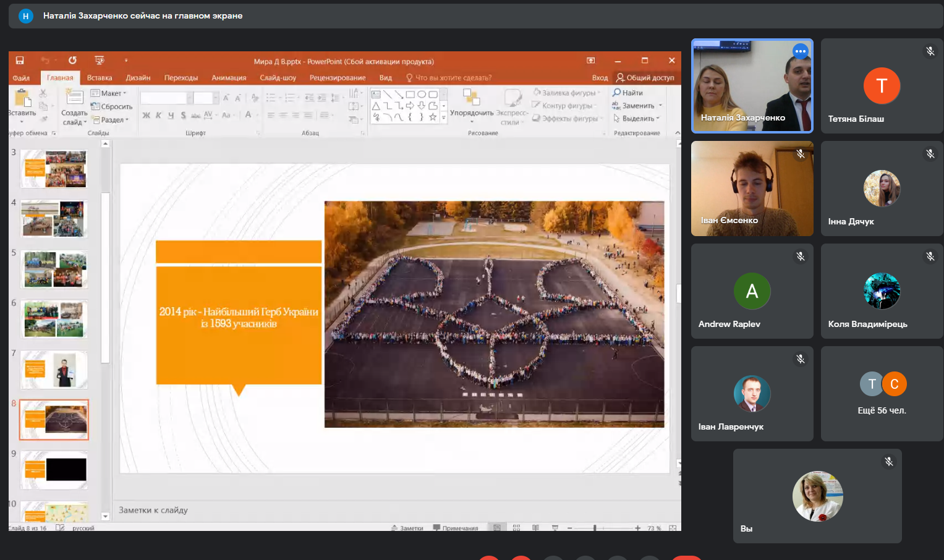The height and width of the screenshot is (560, 944).
Task: Start slideshow from beginning via quick access icon
Action: [99, 61]
